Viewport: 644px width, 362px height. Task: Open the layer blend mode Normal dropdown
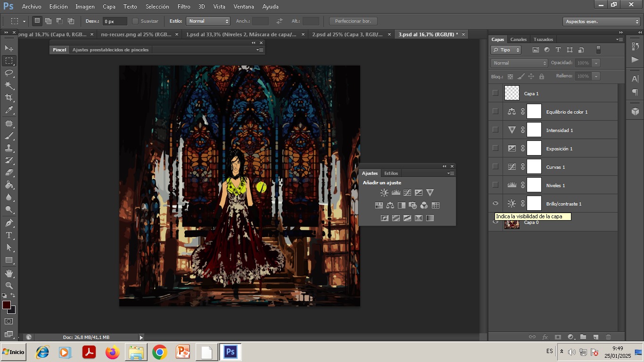pyautogui.click(x=519, y=63)
